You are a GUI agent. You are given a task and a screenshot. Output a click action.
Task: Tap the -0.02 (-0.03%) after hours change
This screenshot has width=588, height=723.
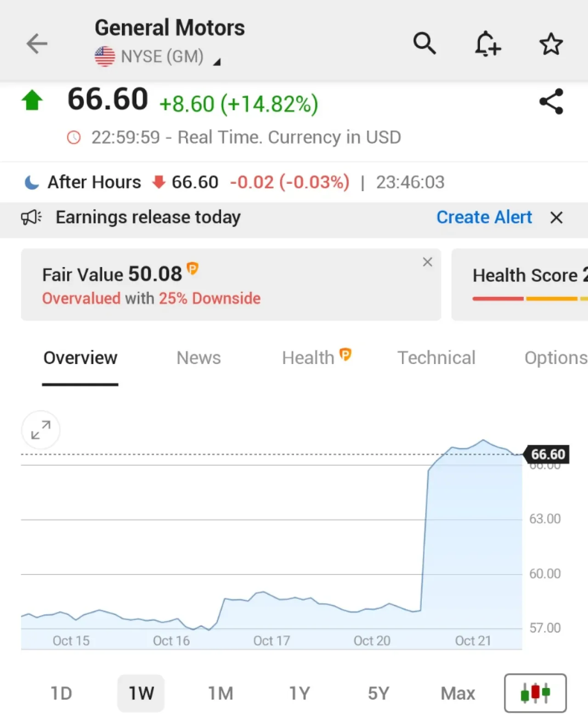pyautogui.click(x=289, y=182)
